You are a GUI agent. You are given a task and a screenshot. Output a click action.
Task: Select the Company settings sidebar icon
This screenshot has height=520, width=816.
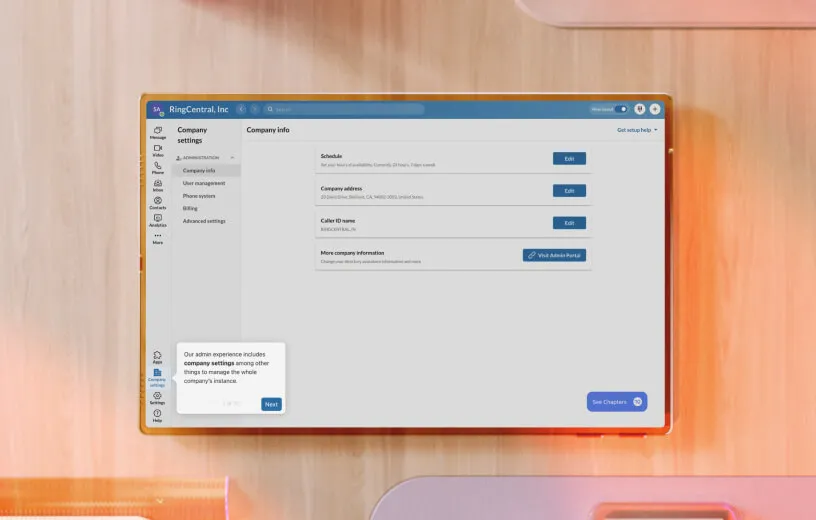pyautogui.click(x=157, y=377)
